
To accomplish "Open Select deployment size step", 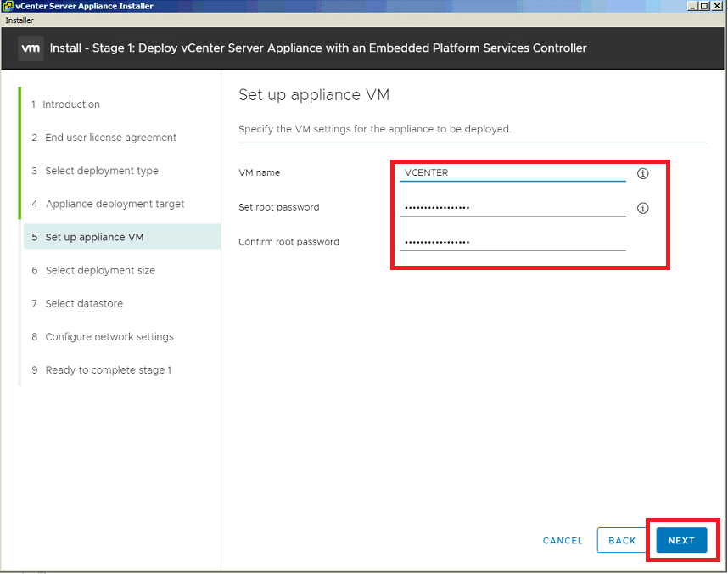I will (x=93, y=271).
